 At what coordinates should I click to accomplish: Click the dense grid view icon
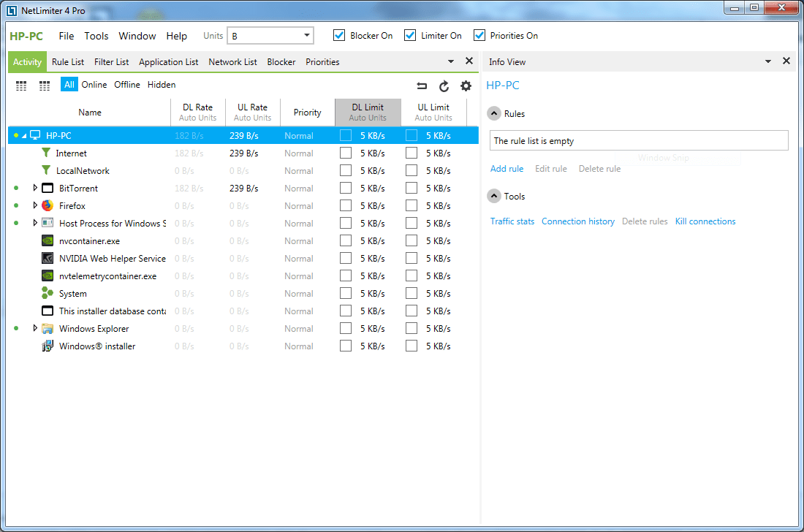pyautogui.click(x=45, y=85)
